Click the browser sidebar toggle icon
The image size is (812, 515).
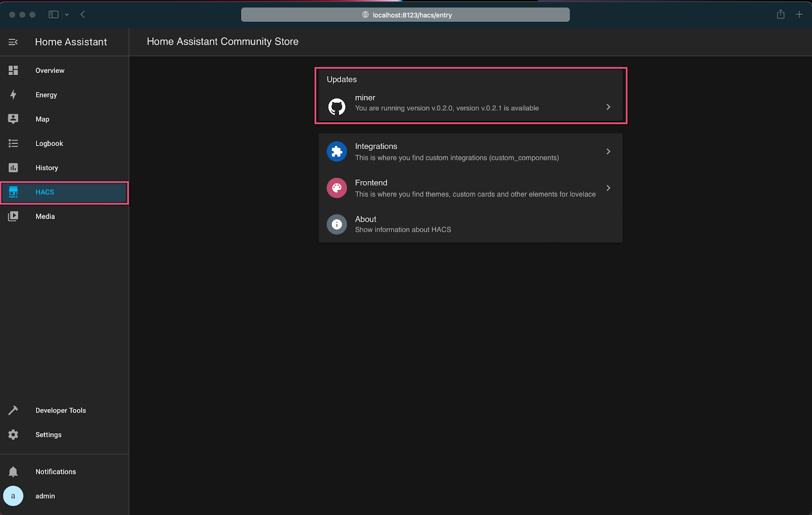(x=53, y=15)
